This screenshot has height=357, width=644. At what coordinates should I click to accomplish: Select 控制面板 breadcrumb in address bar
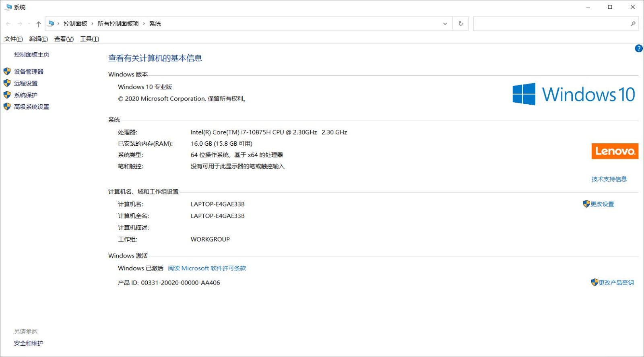click(75, 24)
